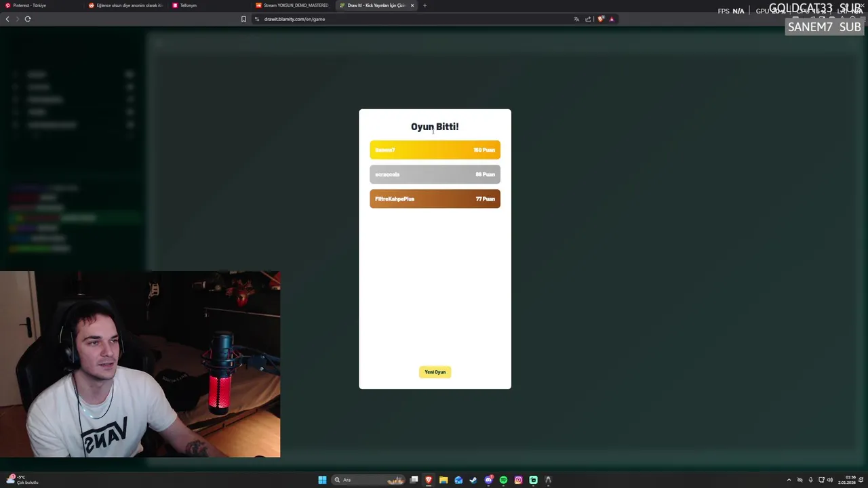This screenshot has height=488, width=868.
Task: Switch to the Eğlence olsun diye tab
Action: [125, 5]
